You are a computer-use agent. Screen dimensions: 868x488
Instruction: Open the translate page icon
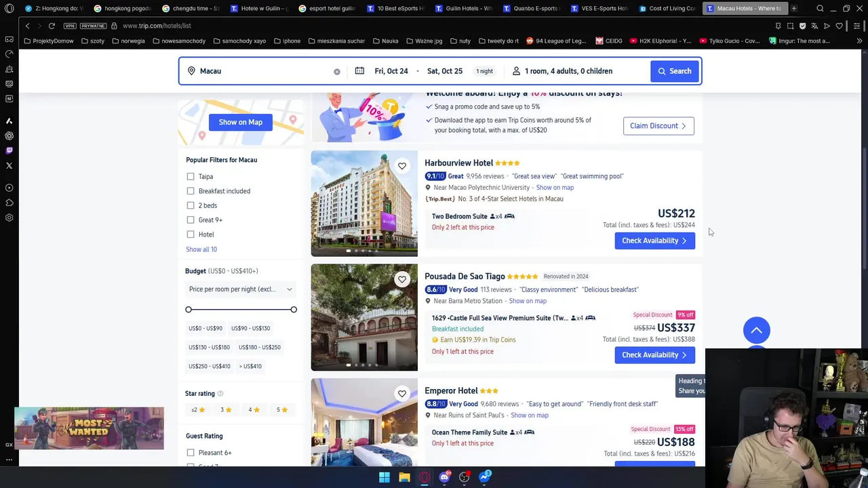point(814,26)
